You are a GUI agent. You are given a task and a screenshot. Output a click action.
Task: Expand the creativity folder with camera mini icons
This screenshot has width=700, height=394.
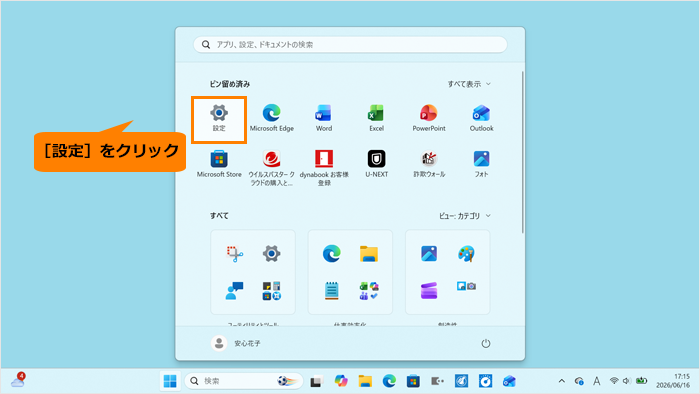466,286
